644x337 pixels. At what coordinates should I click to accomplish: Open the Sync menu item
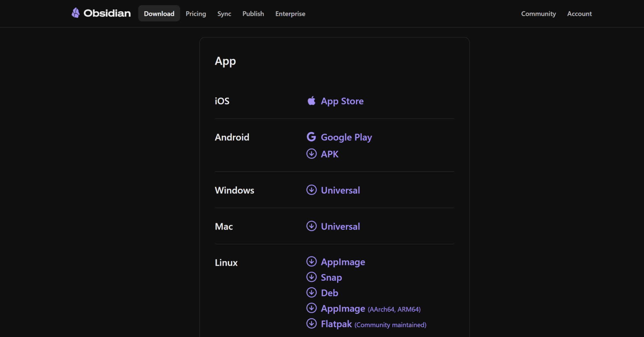(224, 14)
